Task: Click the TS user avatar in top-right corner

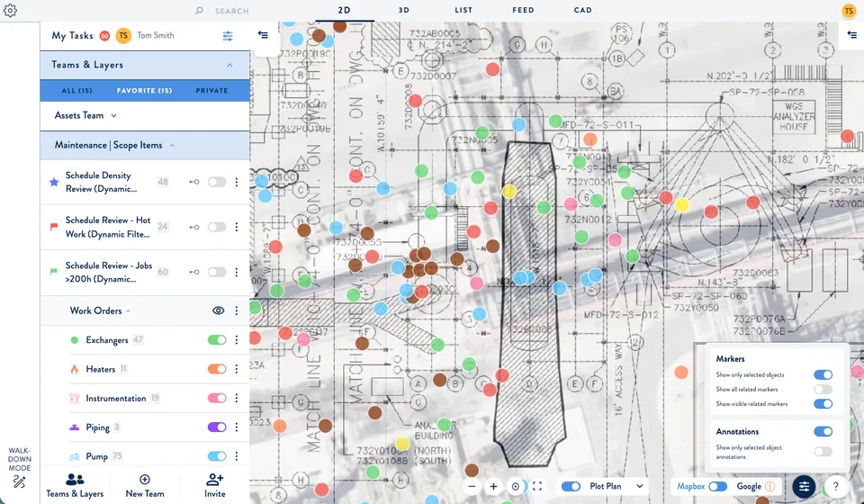Action: click(849, 11)
